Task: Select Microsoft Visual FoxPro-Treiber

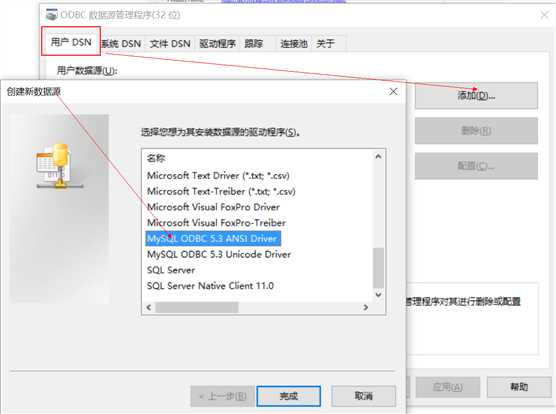Action: 216,223
